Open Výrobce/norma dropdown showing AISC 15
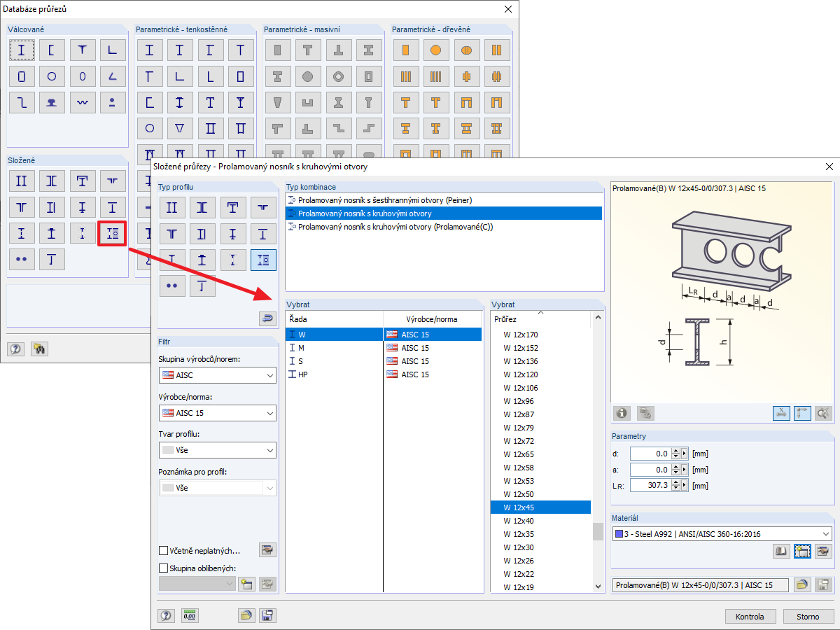 pos(217,413)
